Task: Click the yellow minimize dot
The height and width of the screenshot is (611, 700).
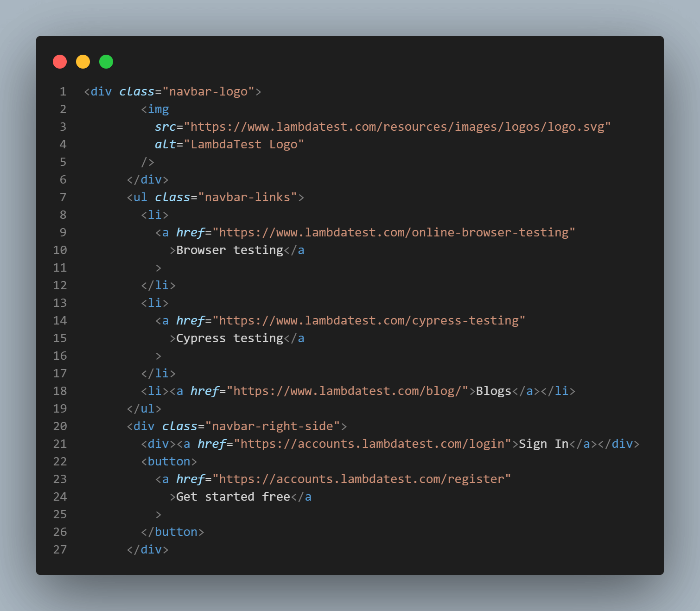Action: click(83, 62)
